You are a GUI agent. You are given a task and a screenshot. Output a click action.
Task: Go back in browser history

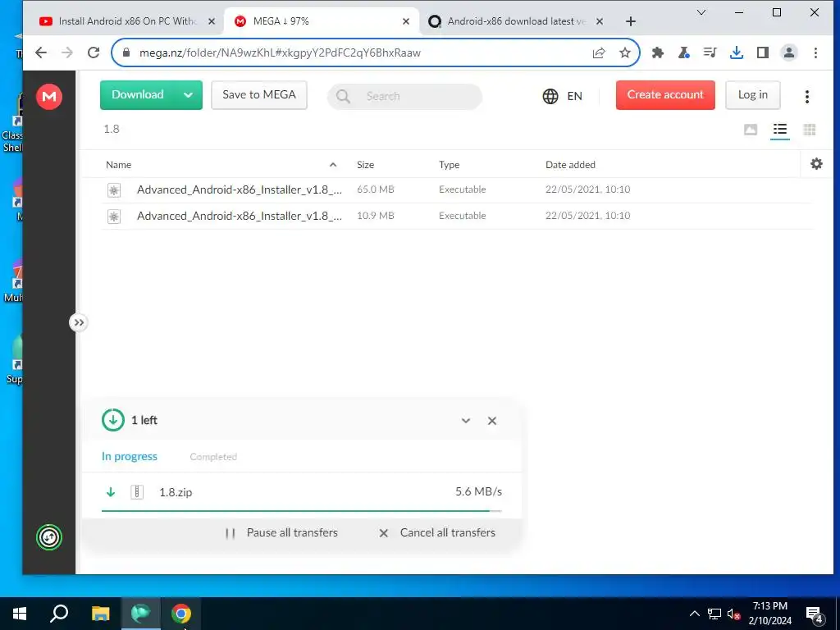pyautogui.click(x=41, y=52)
